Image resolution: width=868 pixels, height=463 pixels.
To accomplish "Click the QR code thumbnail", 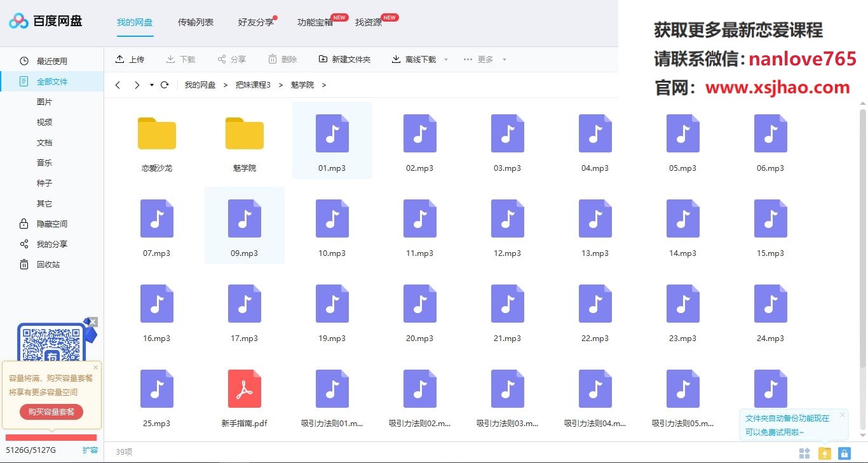I will coord(51,344).
